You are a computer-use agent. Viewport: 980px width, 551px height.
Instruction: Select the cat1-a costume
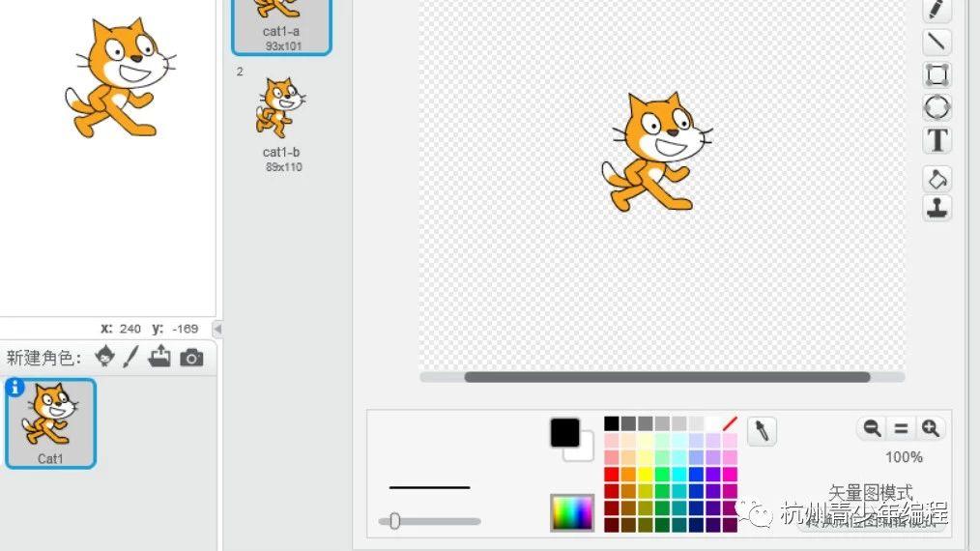coord(281,26)
